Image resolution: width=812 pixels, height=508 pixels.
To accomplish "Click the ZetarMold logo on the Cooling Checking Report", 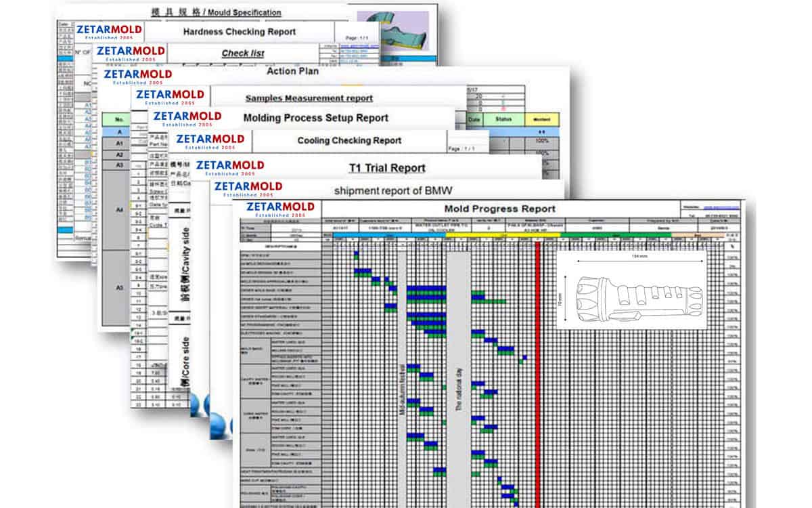I will [209, 141].
